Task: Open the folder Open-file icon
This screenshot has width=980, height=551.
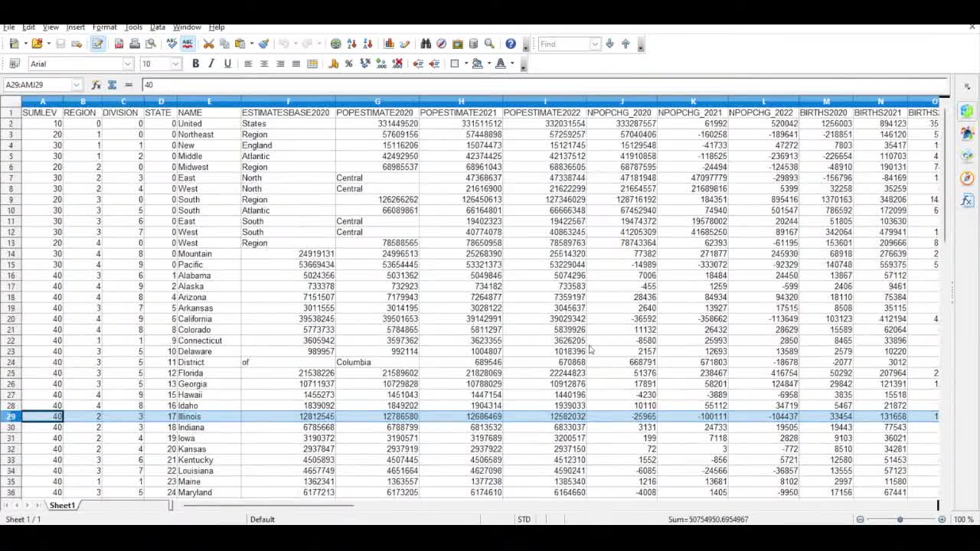Action: [37, 44]
